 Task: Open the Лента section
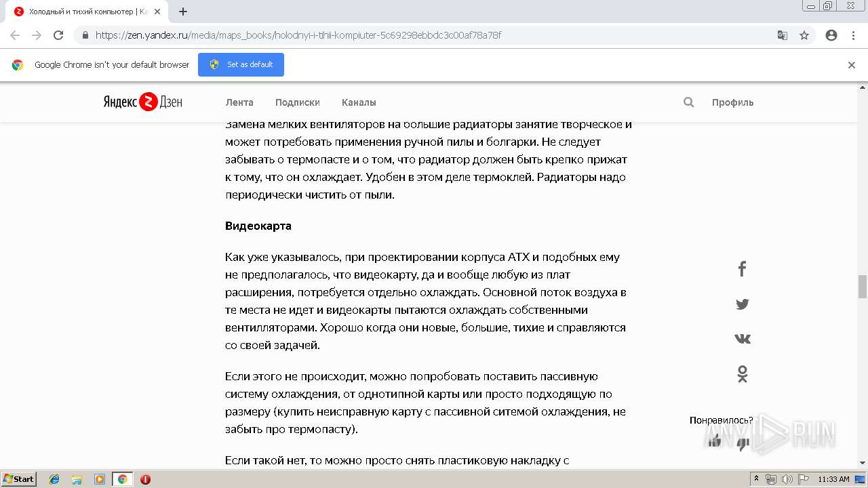[x=239, y=102]
